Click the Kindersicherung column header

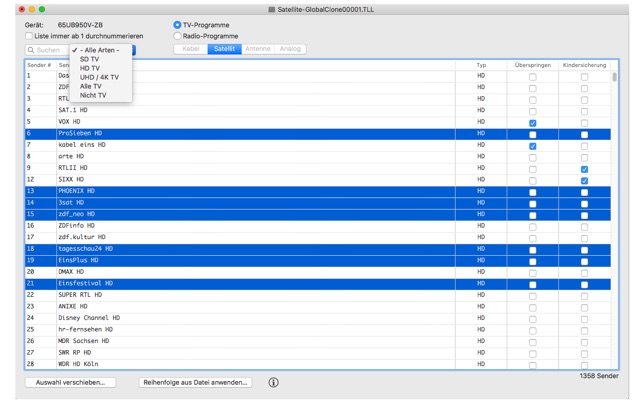pos(584,65)
